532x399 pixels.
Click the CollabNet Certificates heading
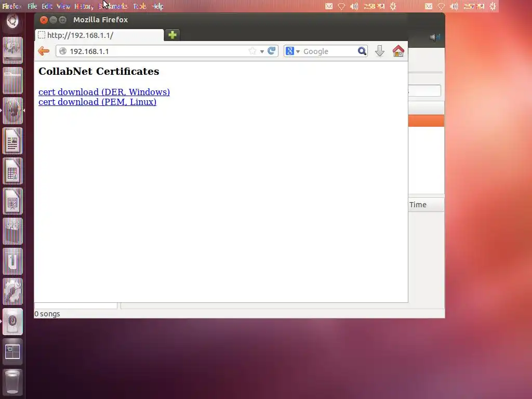point(99,71)
